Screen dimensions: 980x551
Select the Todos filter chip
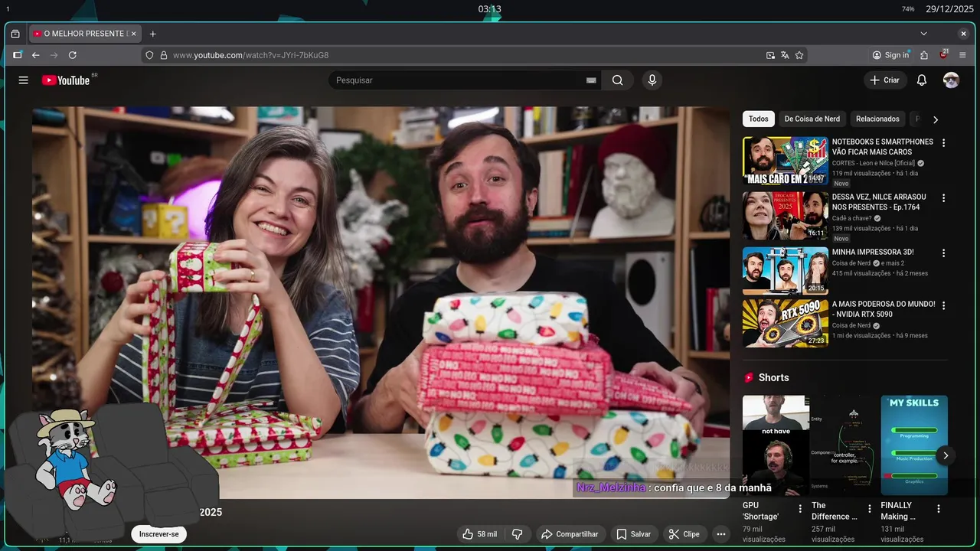tap(759, 119)
